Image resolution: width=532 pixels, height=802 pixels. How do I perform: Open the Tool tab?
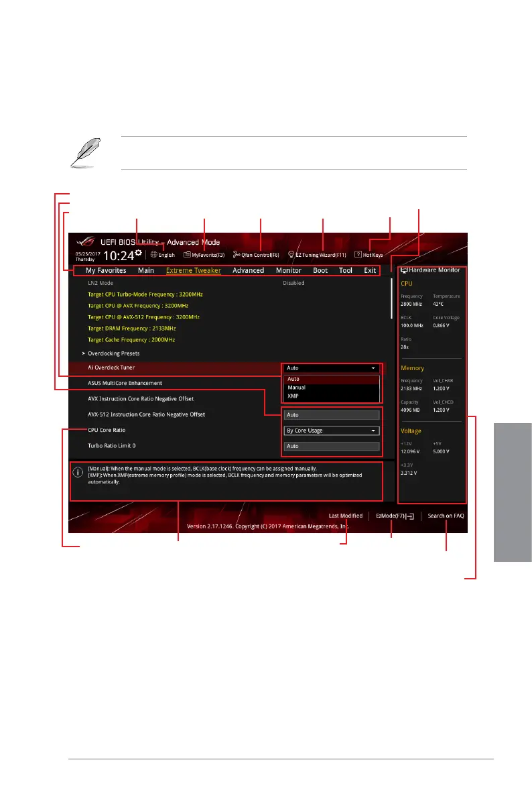[346, 270]
